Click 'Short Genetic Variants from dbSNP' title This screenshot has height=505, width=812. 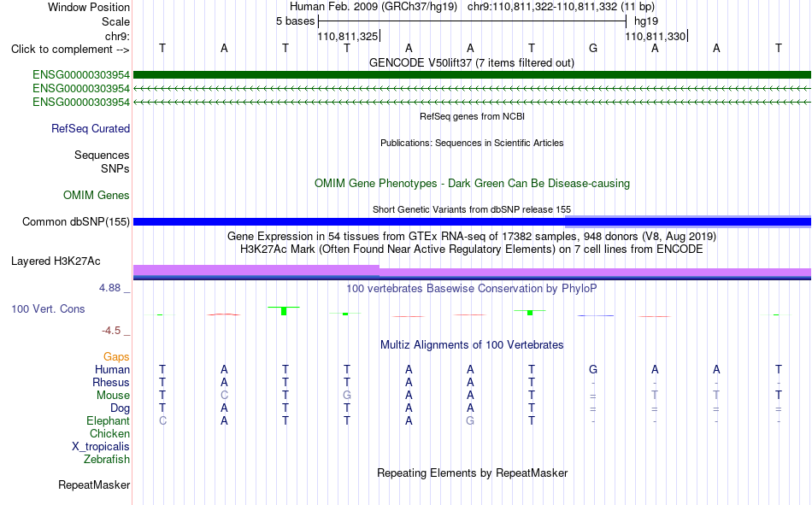click(472, 209)
